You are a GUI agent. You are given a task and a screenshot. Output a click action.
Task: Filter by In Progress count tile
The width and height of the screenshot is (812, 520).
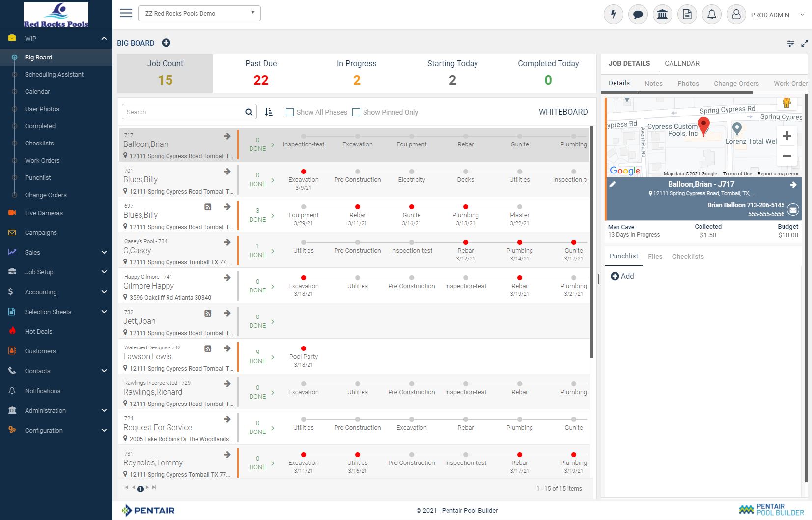click(x=357, y=73)
